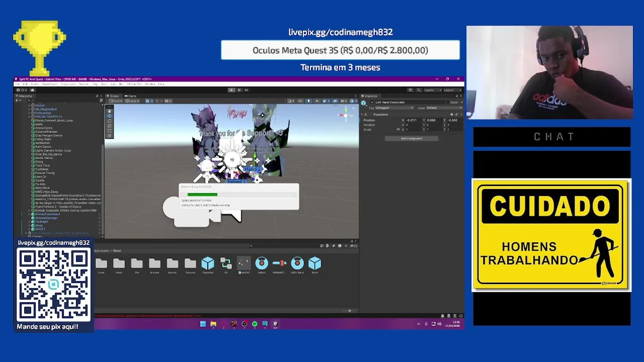Open the Layout dropdown

click(x=452, y=90)
